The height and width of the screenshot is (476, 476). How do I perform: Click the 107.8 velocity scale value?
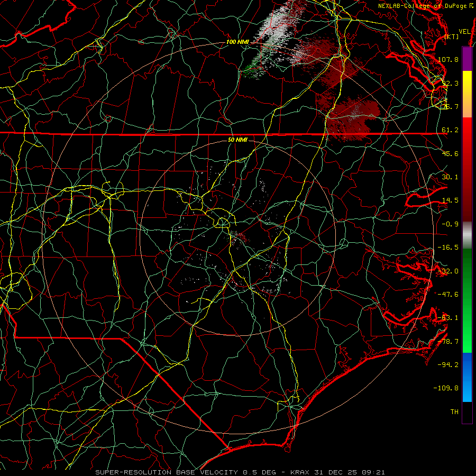click(448, 59)
